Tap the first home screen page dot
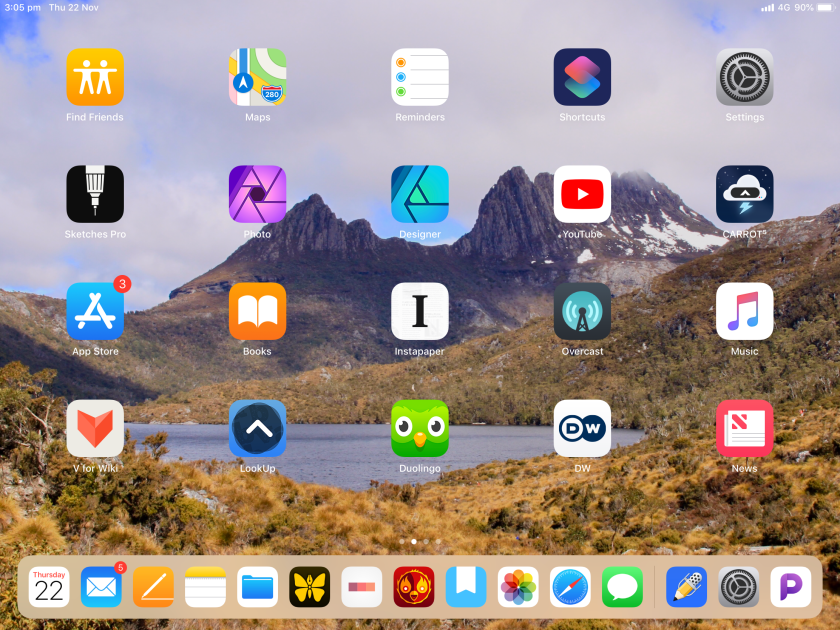This screenshot has width=840, height=630. (402, 542)
